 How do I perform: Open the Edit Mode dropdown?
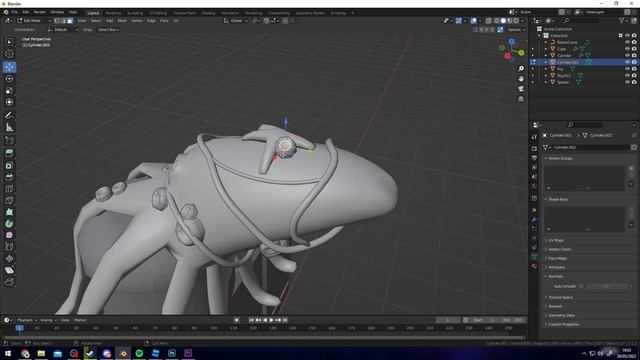[x=34, y=20]
